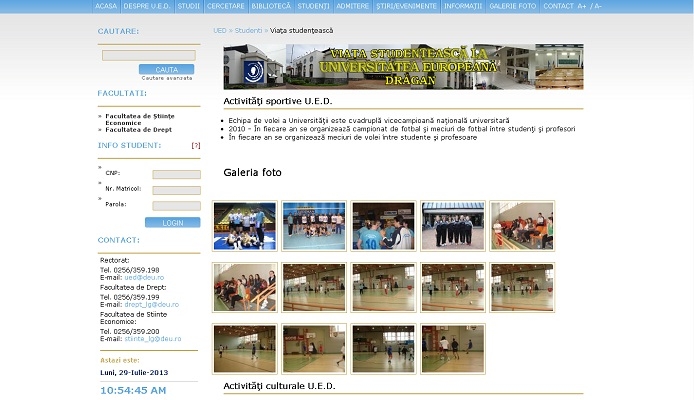Open the second-row photo of spectators on bleachers
The height and width of the screenshot is (400, 694).
(245, 287)
